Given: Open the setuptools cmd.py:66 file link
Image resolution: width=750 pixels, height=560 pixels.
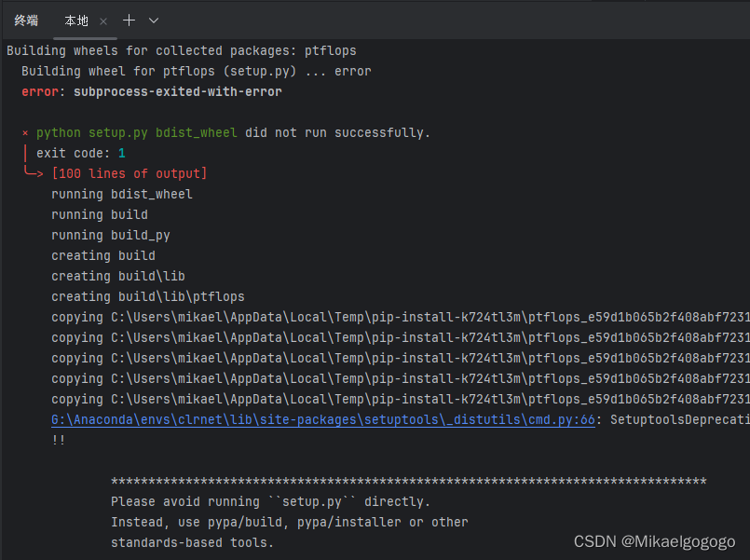Looking at the screenshot, I should (x=323, y=420).
